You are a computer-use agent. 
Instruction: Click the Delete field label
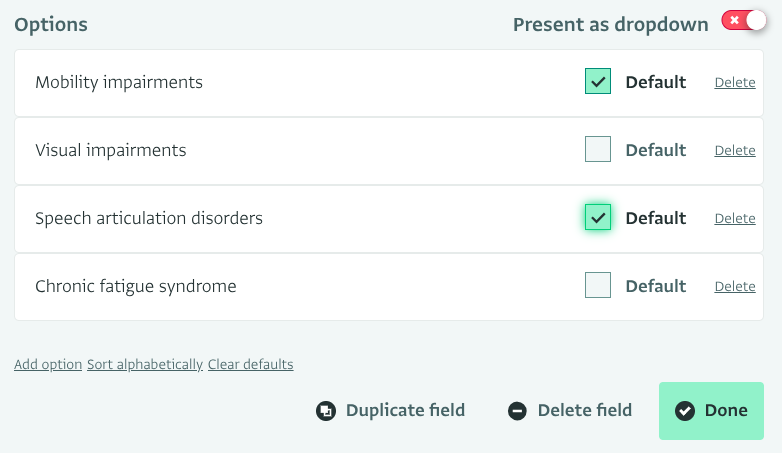[x=585, y=410]
